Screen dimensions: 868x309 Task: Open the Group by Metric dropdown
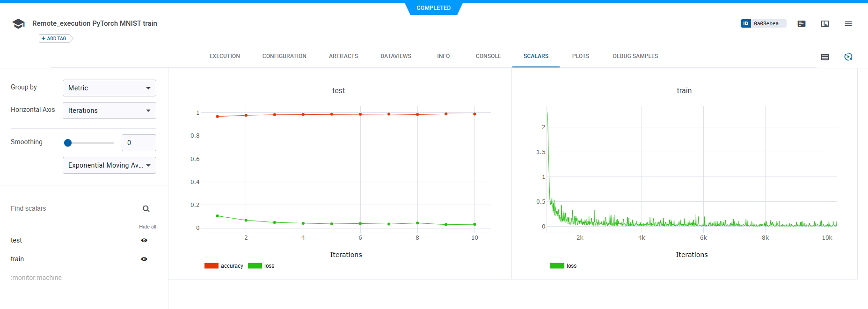coord(109,88)
